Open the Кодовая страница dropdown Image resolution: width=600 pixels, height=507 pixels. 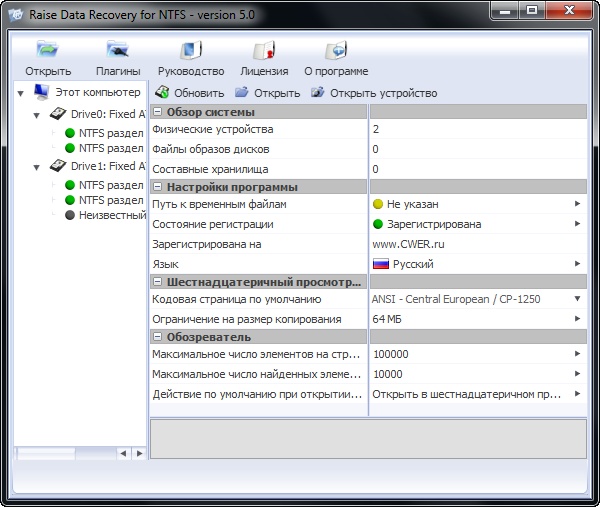577,299
